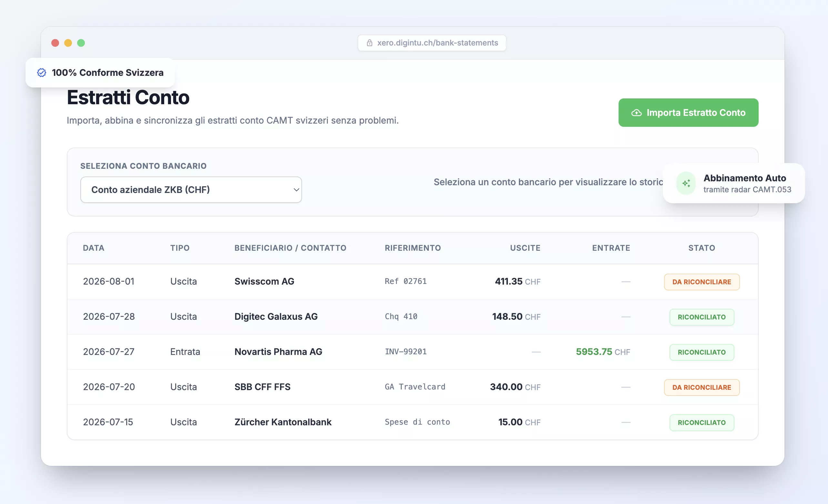Click reference Ref 02761
This screenshot has width=828, height=504.
tap(406, 281)
